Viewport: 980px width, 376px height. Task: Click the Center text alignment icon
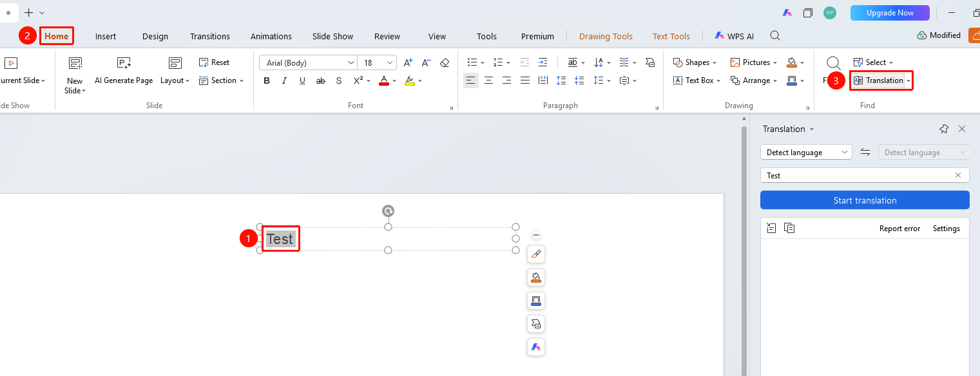[489, 80]
